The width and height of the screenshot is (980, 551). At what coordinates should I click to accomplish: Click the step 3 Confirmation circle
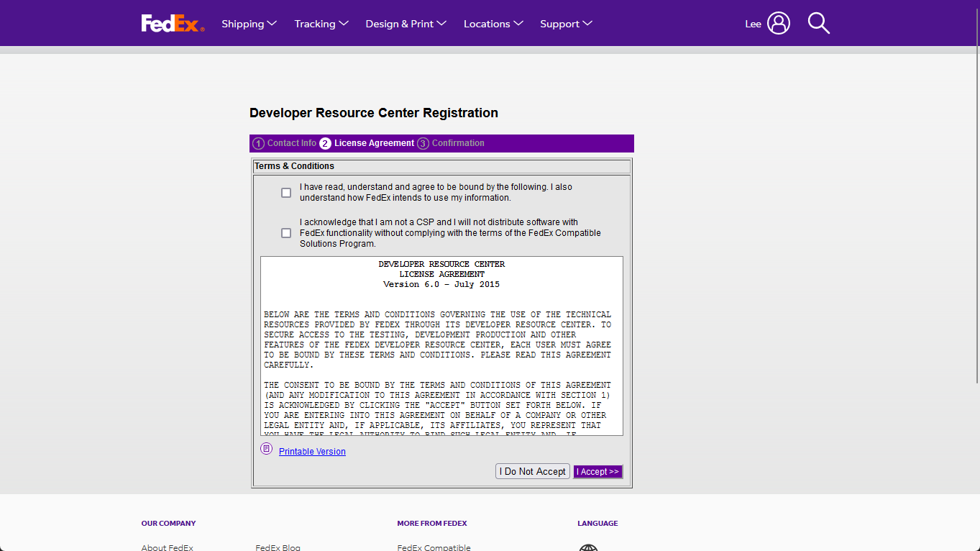422,143
